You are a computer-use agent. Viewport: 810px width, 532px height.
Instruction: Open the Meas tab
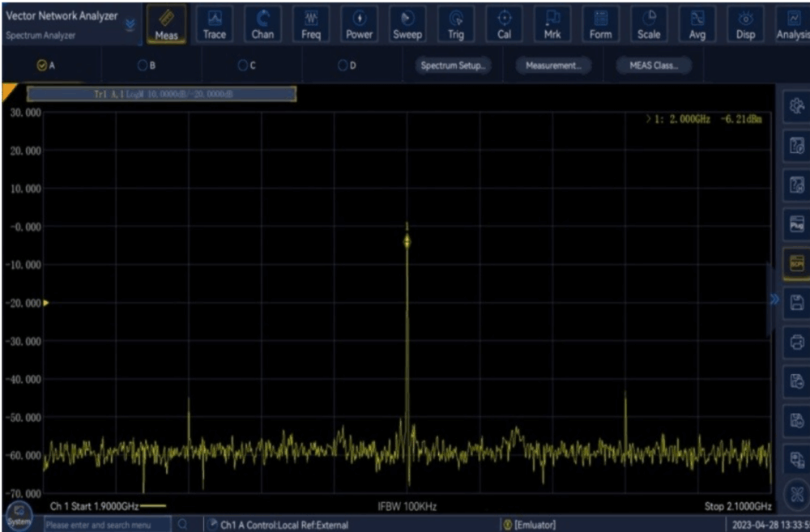[166, 24]
